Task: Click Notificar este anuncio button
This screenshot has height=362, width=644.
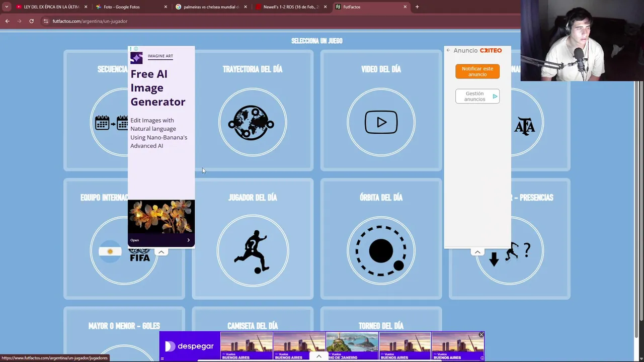Action: point(477,71)
